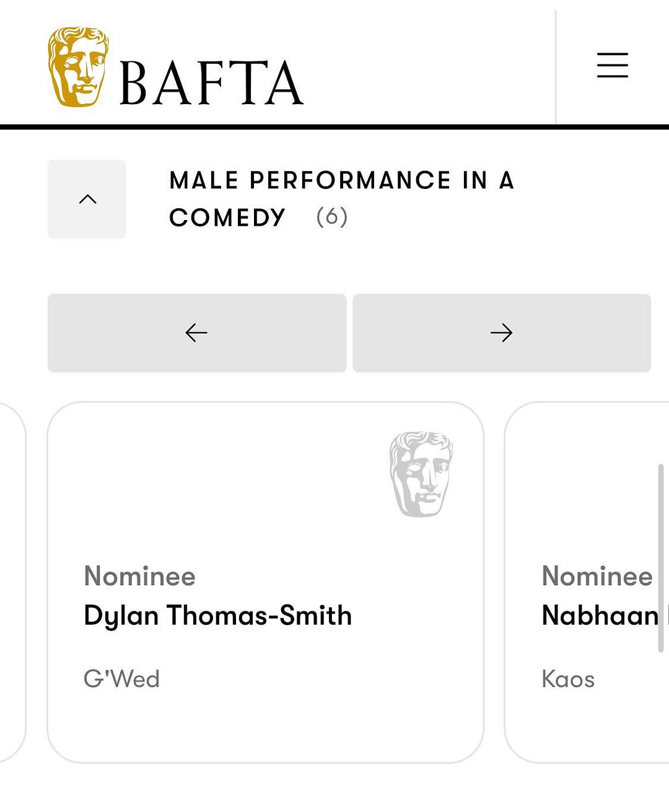The height and width of the screenshot is (812, 669).
Task: Click the G'Wed programme title
Action: pyautogui.click(x=121, y=679)
